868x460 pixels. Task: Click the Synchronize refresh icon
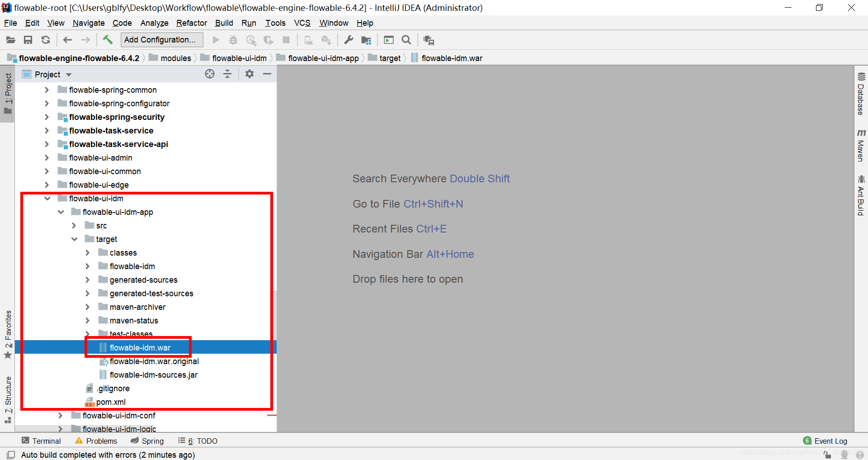46,40
